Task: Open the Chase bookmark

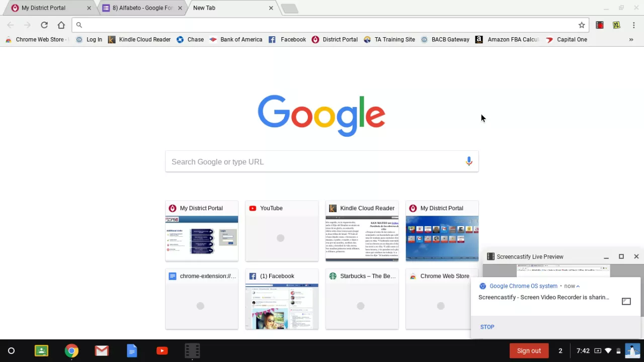Action: 190,39
